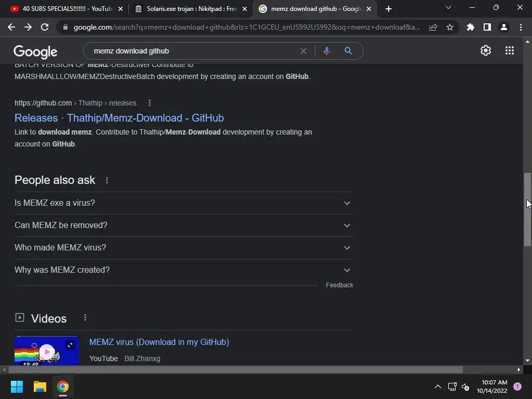Open the Chrome extensions puzzle icon
Screen dimensions: 532x399
pos(471,27)
